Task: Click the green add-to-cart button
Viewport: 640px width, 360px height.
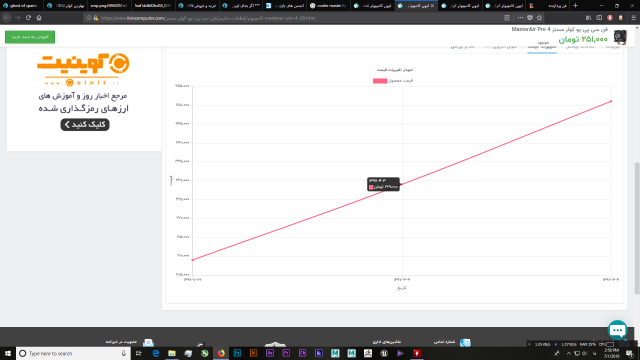Action: pos(30,37)
